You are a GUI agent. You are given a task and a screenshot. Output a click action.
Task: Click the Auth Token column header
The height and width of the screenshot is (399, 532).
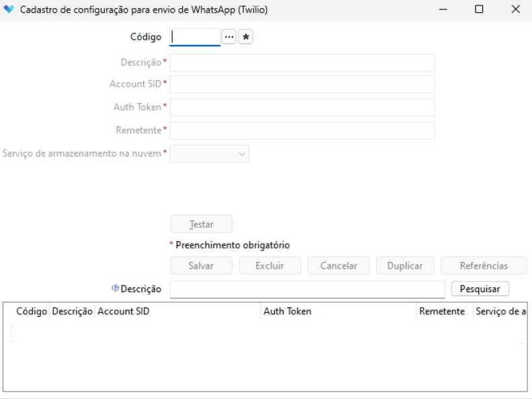(x=338, y=312)
